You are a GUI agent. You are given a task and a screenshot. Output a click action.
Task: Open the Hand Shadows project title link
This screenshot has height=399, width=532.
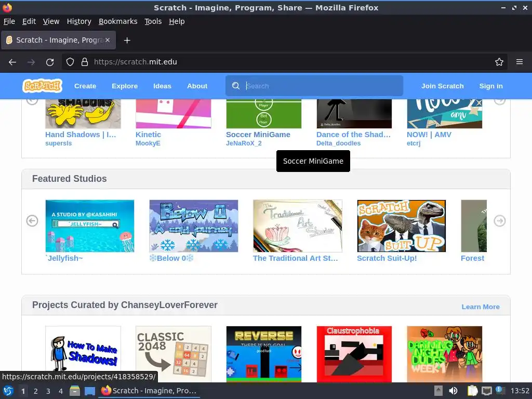81,135
